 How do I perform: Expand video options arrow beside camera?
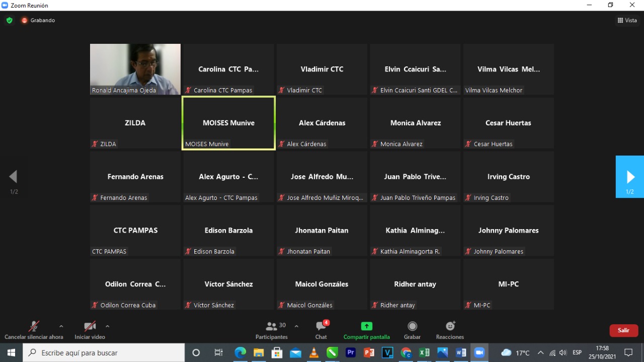[107, 326]
